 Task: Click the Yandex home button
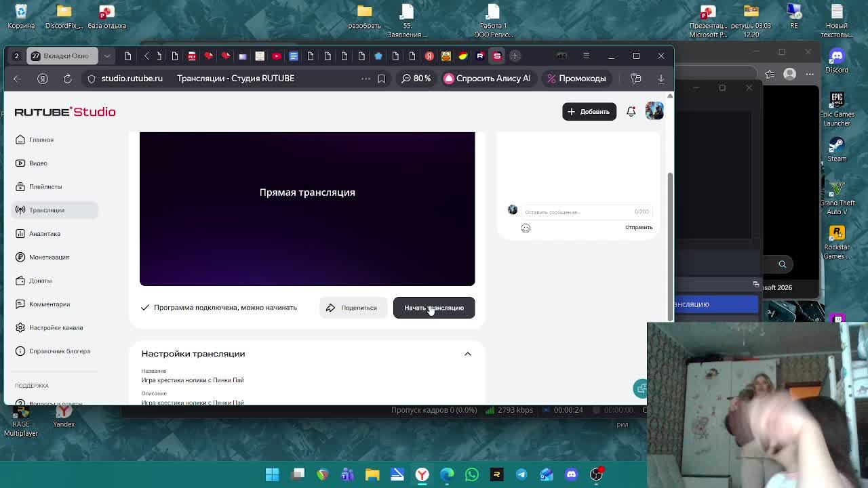coord(43,79)
